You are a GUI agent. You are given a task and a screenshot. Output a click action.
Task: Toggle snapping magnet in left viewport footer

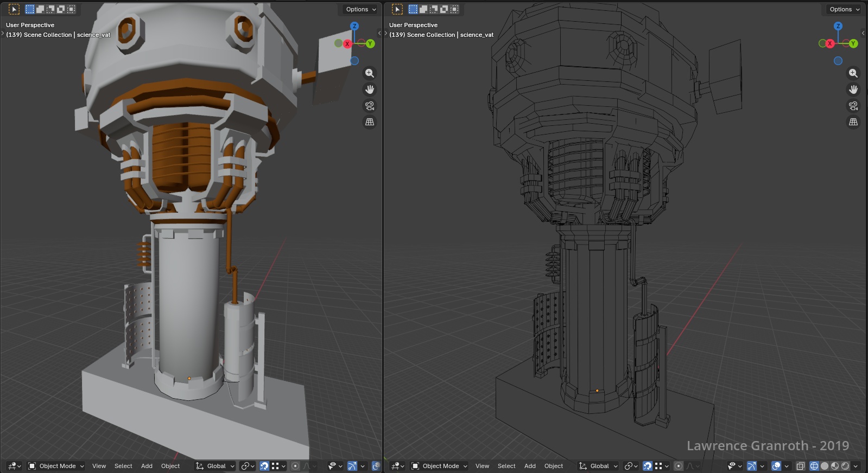[264, 466]
